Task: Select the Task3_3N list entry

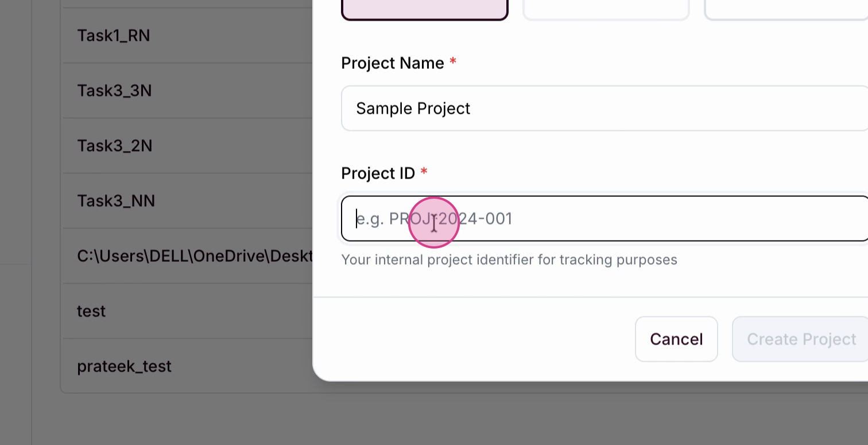Action: (114, 91)
